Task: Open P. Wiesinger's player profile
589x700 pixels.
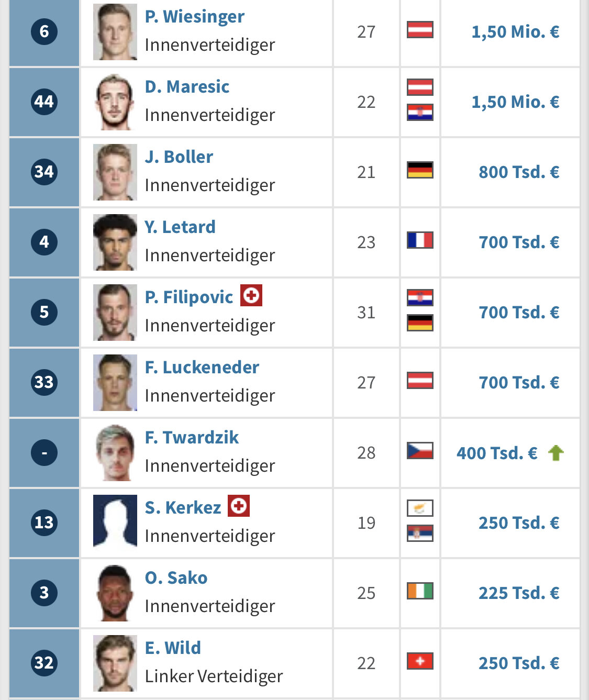Action: [194, 17]
